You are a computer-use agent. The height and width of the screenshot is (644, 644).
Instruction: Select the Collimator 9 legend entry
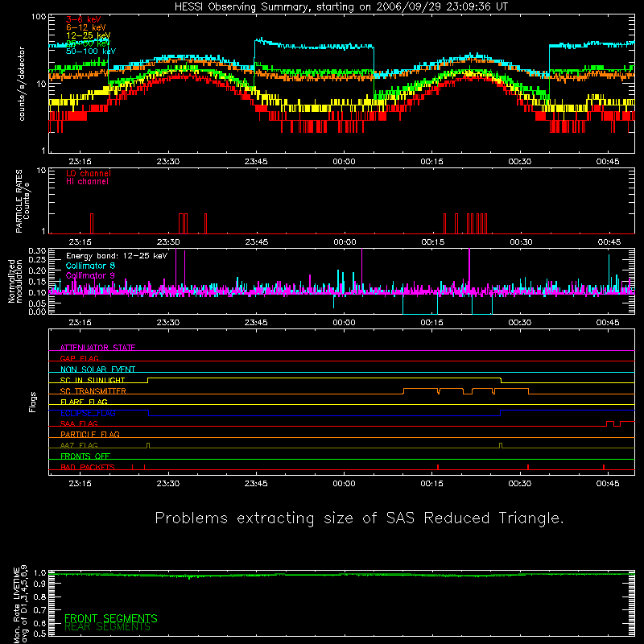tap(90, 275)
